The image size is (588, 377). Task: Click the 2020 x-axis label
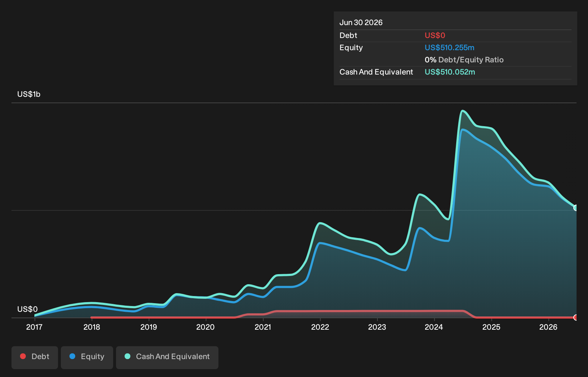(206, 327)
